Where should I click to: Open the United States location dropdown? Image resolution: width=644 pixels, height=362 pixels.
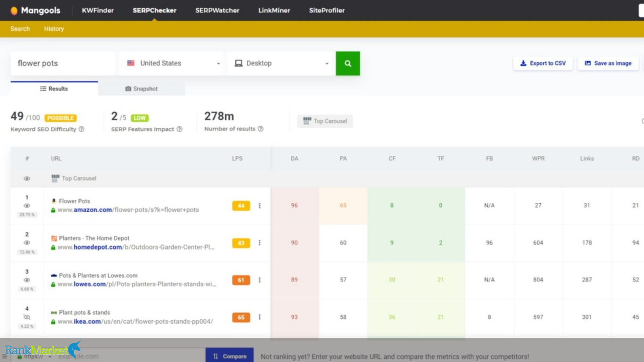(x=173, y=63)
